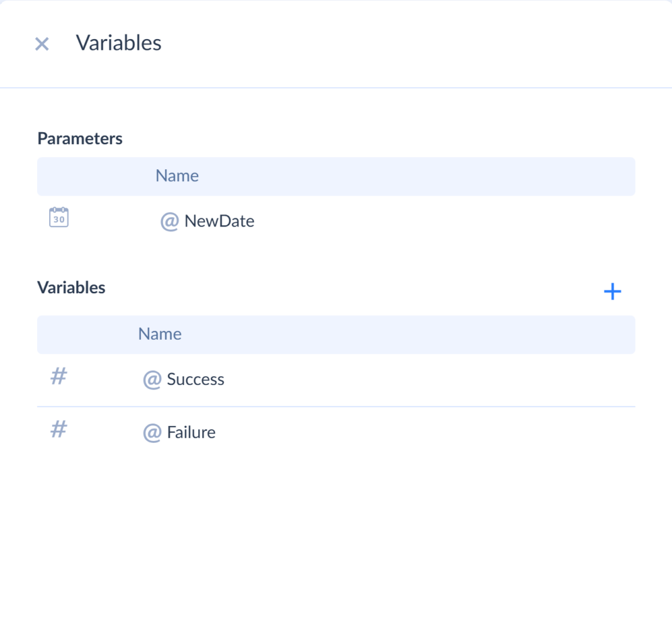The image size is (672, 631).
Task: Click the Parameters section heading
Action: click(x=80, y=138)
